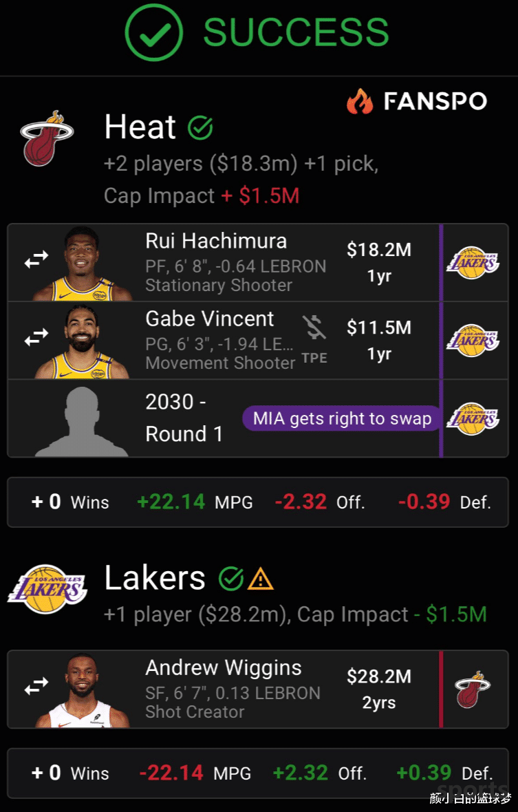This screenshot has height=812, width=518.
Task: Click the Heat stats bar showing +22.14 MPG
Action: tap(258, 502)
